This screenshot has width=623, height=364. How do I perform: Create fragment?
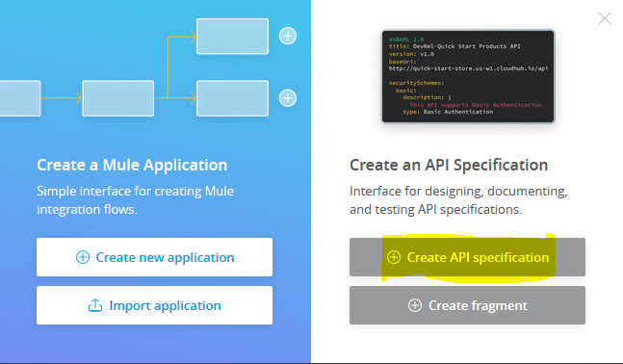467,305
